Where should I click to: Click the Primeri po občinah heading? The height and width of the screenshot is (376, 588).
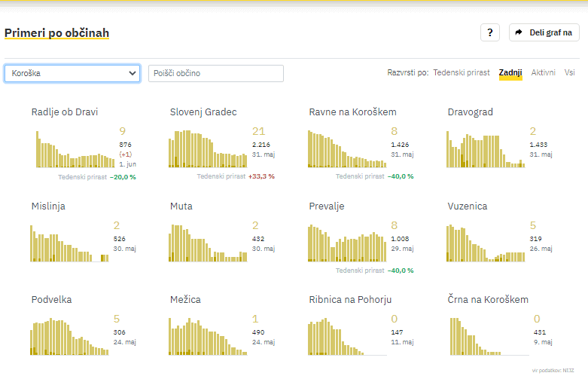click(x=56, y=33)
